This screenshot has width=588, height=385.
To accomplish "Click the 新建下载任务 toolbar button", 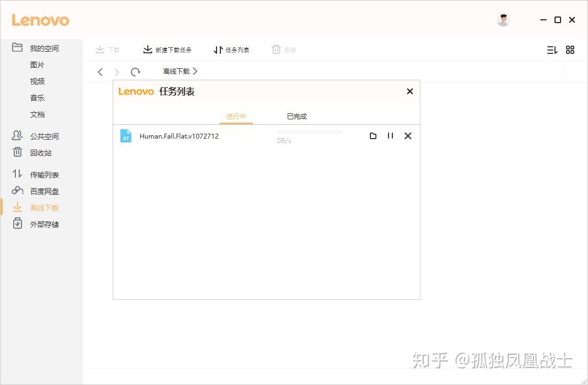I will point(167,50).
